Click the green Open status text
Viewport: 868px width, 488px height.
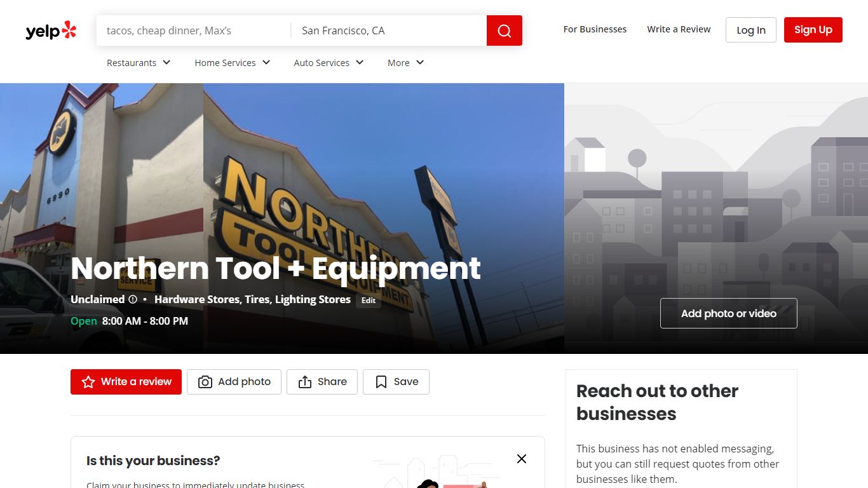tap(84, 321)
